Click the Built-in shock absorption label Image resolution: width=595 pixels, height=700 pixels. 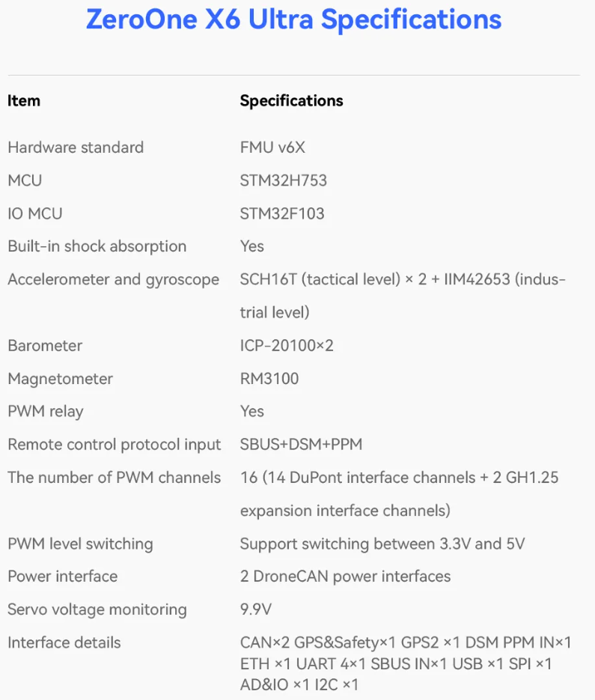coord(97,246)
